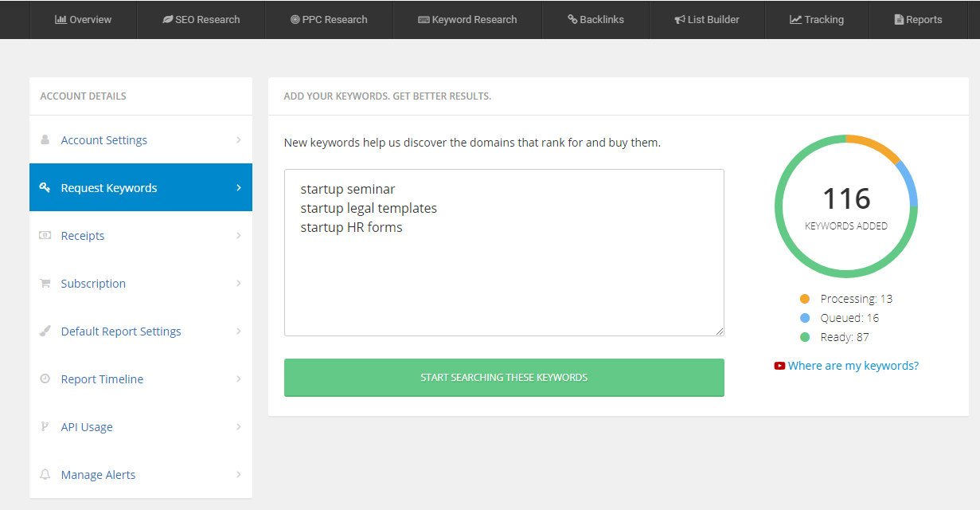Click the 'startup legal templates' keyword line
The height and width of the screenshot is (510, 980).
pyautogui.click(x=369, y=208)
